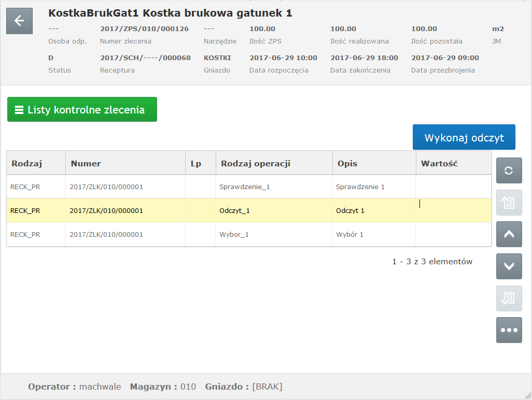Move selection down with the down chevron
Image resolution: width=532 pixels, height=400 pixels.
tap(509, 266)
